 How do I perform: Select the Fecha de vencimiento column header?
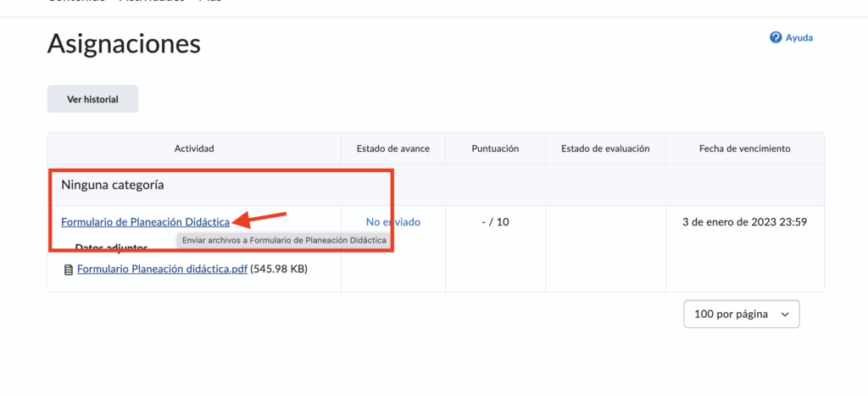coord(744,148)
